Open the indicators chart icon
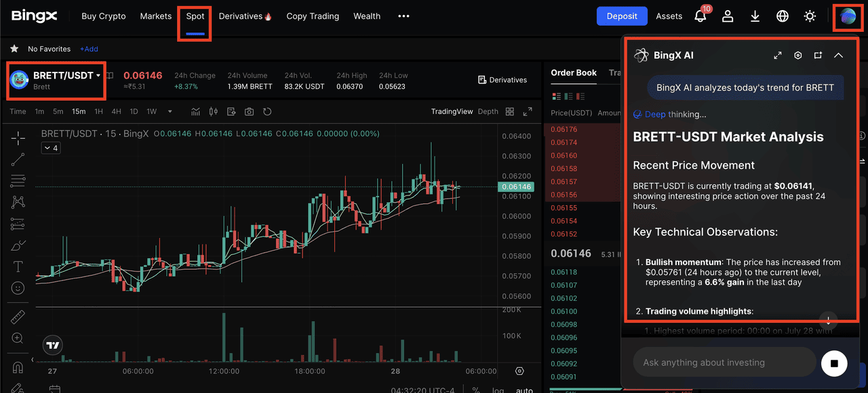Viewport: 868px width, 393px height. pos(196,112)
